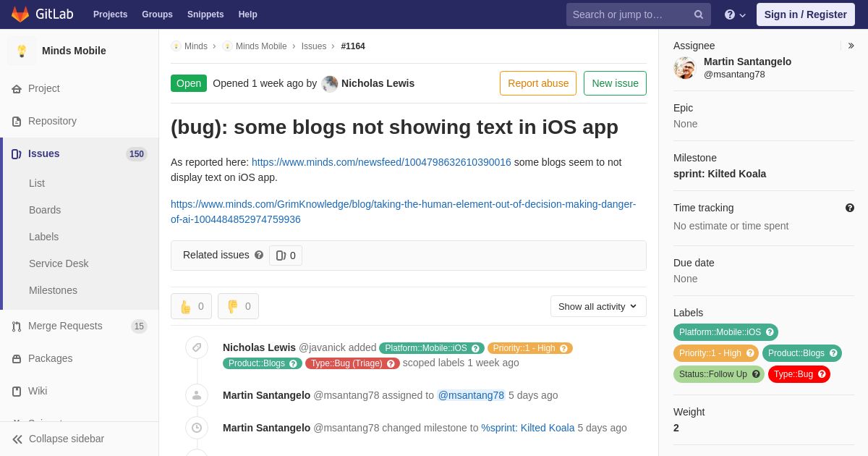Click the sprint: Kilted Koala milestone in sidebar
The height and width of the screenshot is (456, 868).
coord(720,174)
